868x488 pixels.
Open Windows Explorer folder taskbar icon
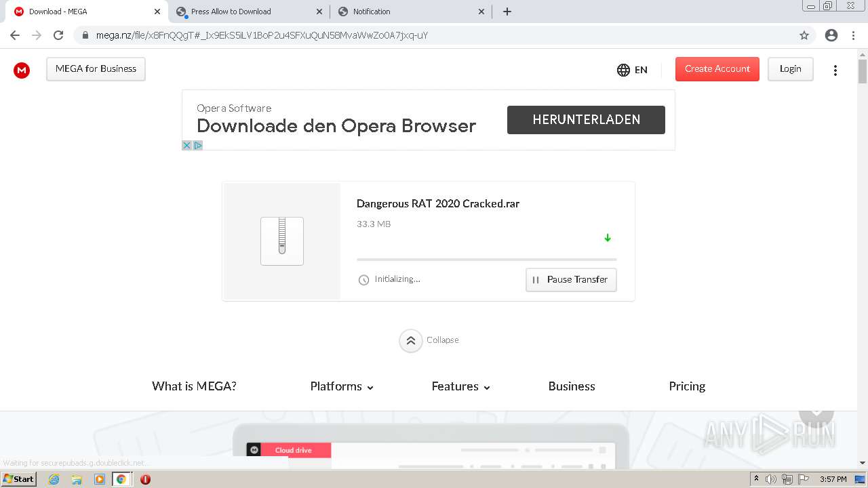click(77, 479)
